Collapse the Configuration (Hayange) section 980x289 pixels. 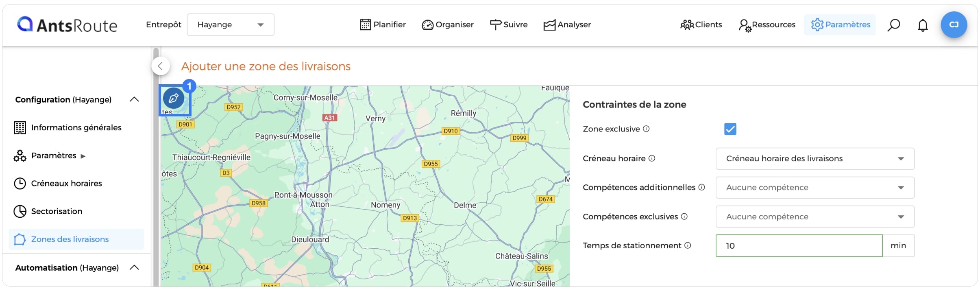134,99
